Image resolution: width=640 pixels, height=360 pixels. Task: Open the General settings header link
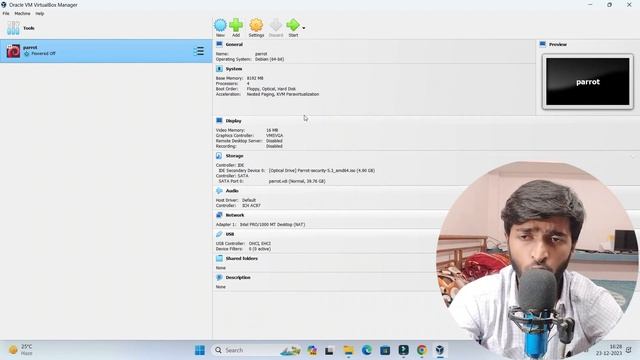234,44
